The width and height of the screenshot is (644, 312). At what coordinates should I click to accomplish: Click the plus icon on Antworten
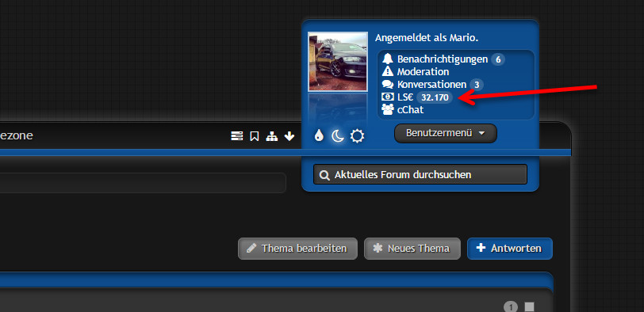tap(481, 248)
